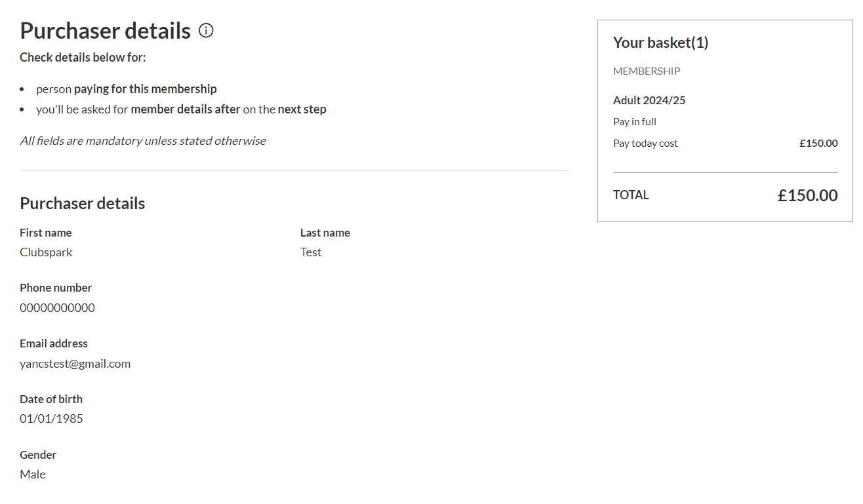Select the phone number 00000000000
The height and width of the screenshot is (504, 863).
[x=57, y=308]
